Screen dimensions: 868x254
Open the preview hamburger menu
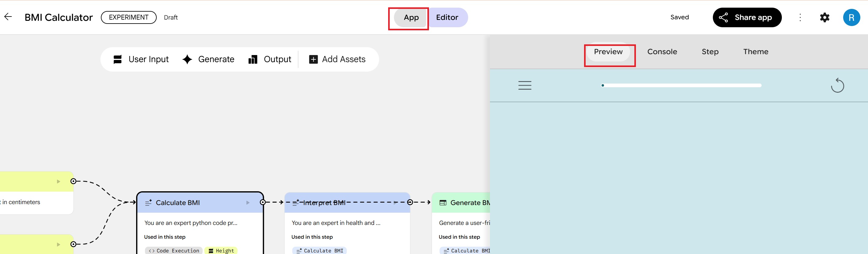[525, 85]
